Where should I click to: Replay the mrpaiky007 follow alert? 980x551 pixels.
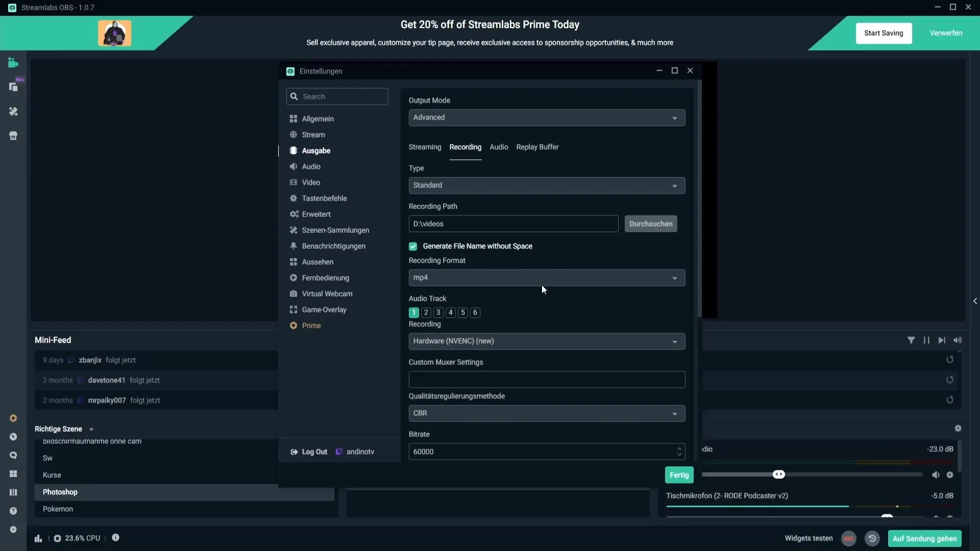click(x=950, y=400)
